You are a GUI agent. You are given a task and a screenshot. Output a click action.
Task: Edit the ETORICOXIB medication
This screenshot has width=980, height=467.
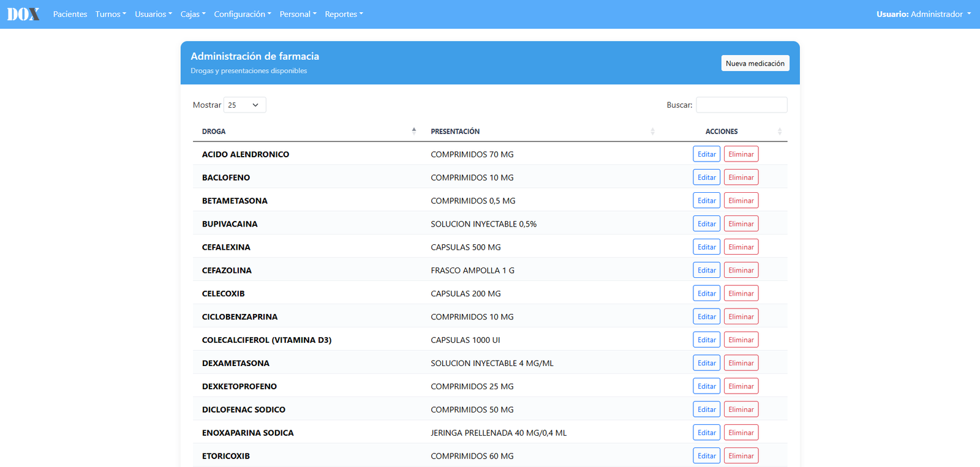tap(707, 457)
